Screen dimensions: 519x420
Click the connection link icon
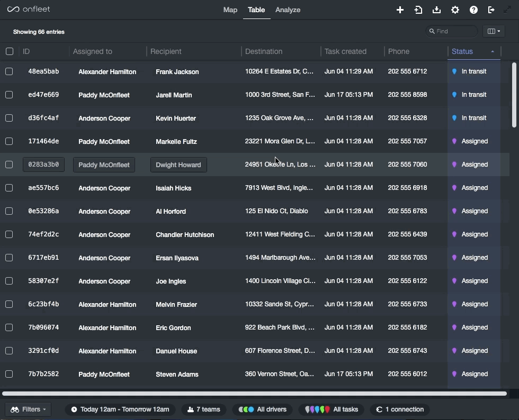pyautogui.click(x=379, y=409)
